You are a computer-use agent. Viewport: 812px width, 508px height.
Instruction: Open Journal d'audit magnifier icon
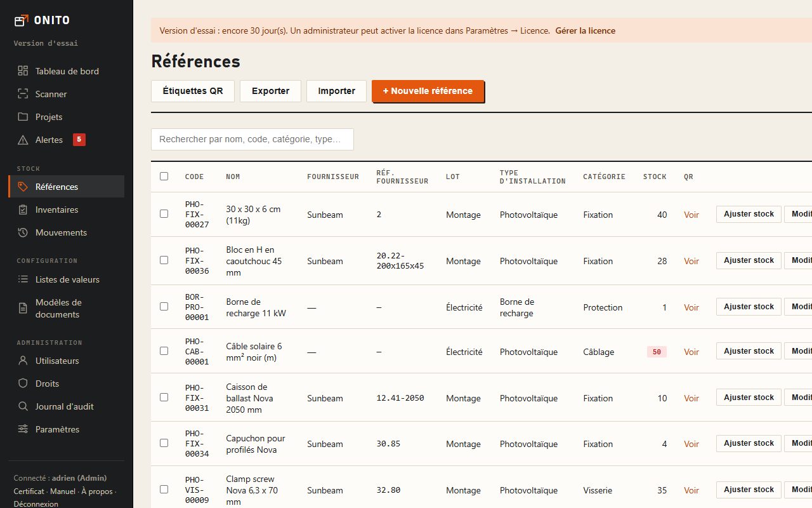[x=23, y=406]
